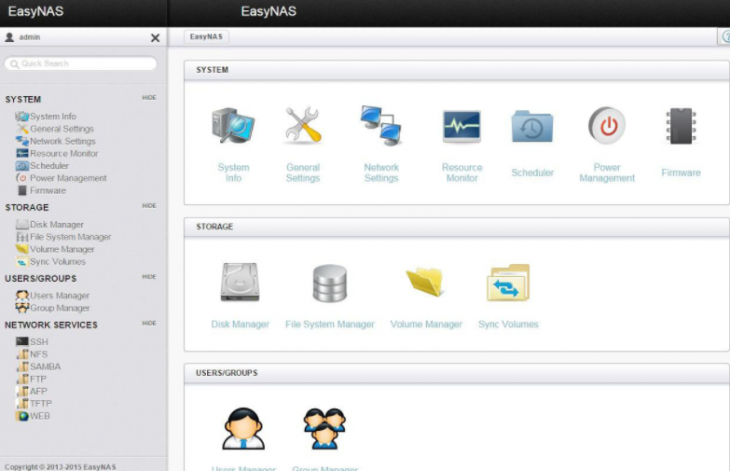Click the STORAGE panel header

(457, 227)
